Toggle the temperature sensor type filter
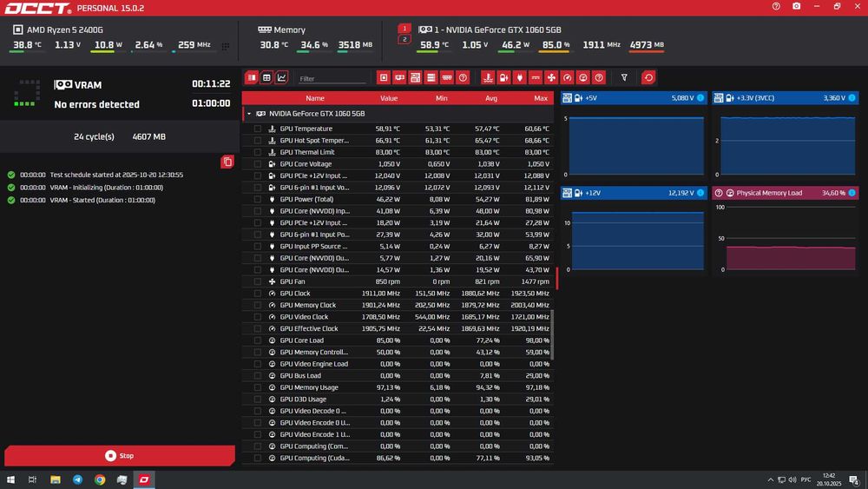Image resolution: width=868 pixels, height=489 pixels. (x=488, y=77)
